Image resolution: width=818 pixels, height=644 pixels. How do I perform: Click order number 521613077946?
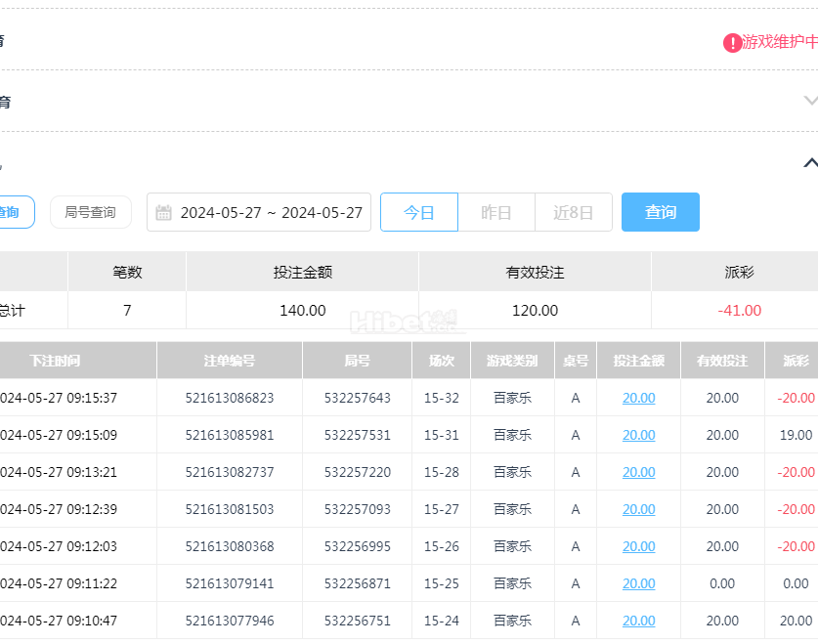click(x=230, y=621)
